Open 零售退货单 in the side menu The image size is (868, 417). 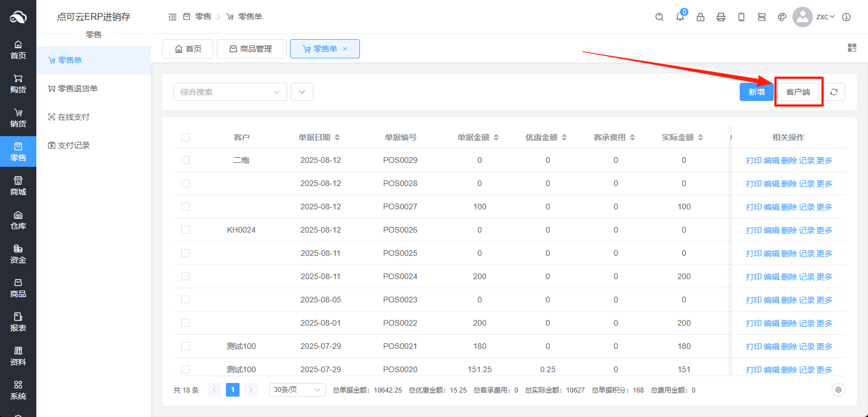coord(94,89)
